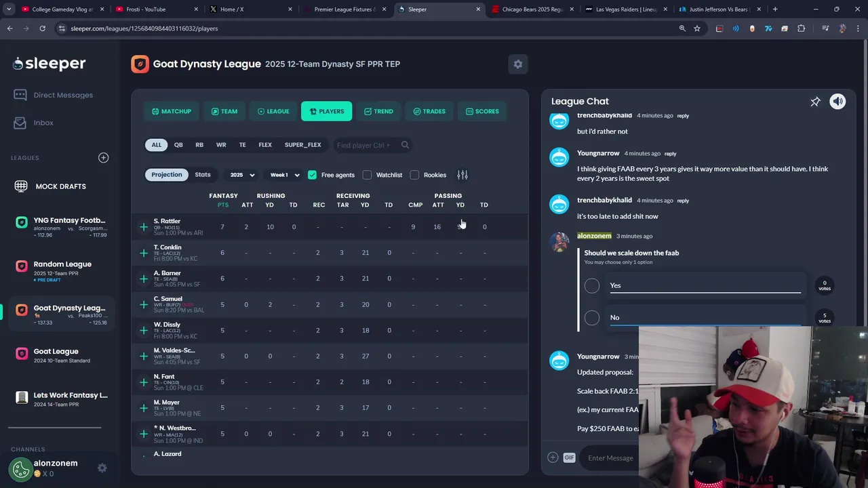Switch to Projection view

click(166, 175)
